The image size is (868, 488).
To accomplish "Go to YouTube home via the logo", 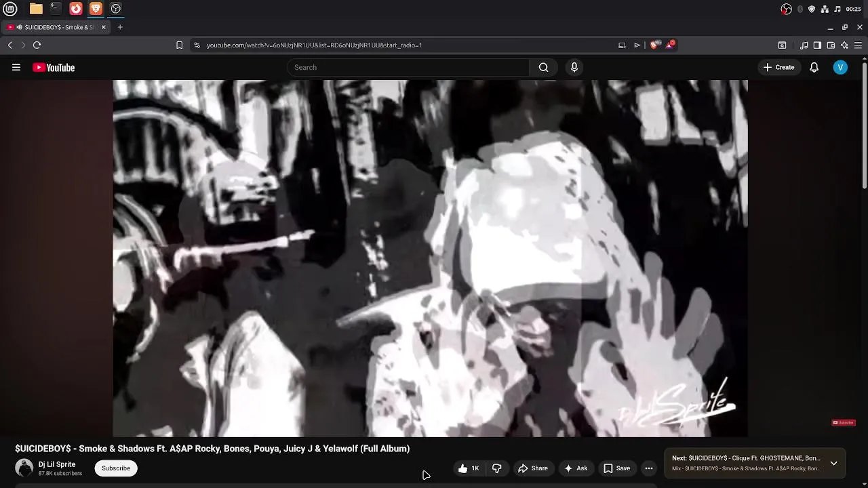I will tap(54, 67).
